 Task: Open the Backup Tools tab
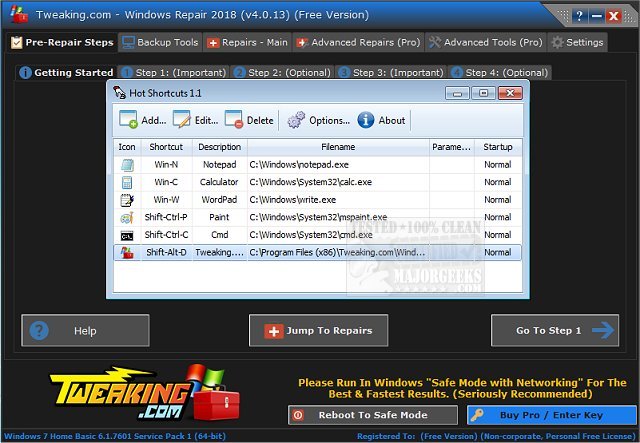[160, 42]
